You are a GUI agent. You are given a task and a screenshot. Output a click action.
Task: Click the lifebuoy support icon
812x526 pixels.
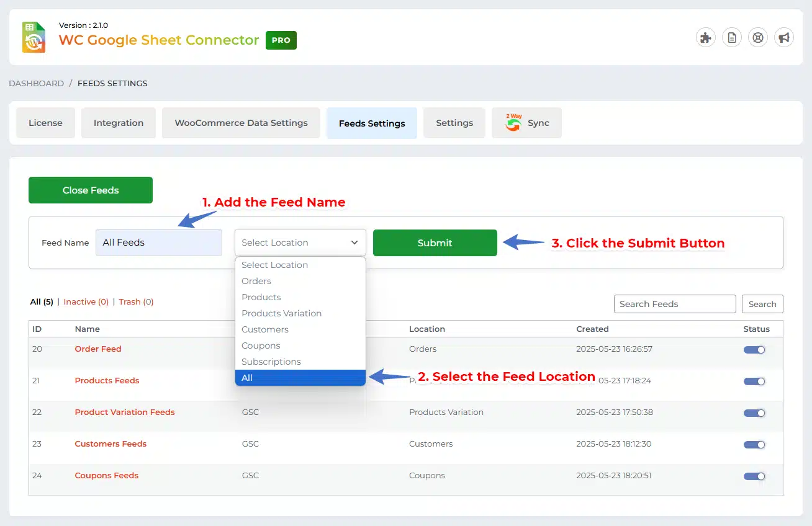[758, 38]
